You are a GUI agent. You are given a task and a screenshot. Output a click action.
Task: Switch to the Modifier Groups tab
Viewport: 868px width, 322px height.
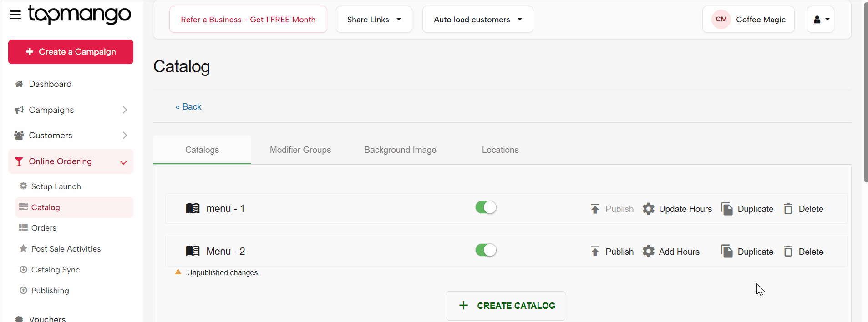[300, 150]
